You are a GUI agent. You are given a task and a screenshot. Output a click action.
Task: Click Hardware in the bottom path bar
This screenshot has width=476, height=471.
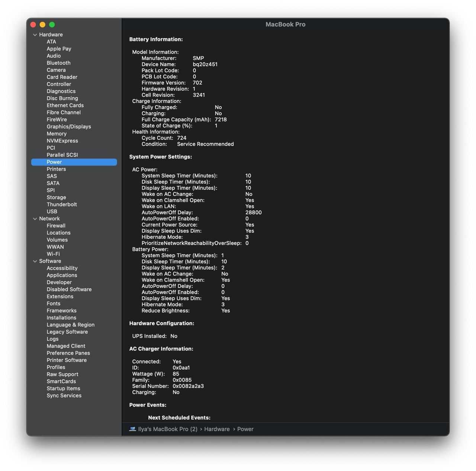pyautogui.click(x=217, y=429)
